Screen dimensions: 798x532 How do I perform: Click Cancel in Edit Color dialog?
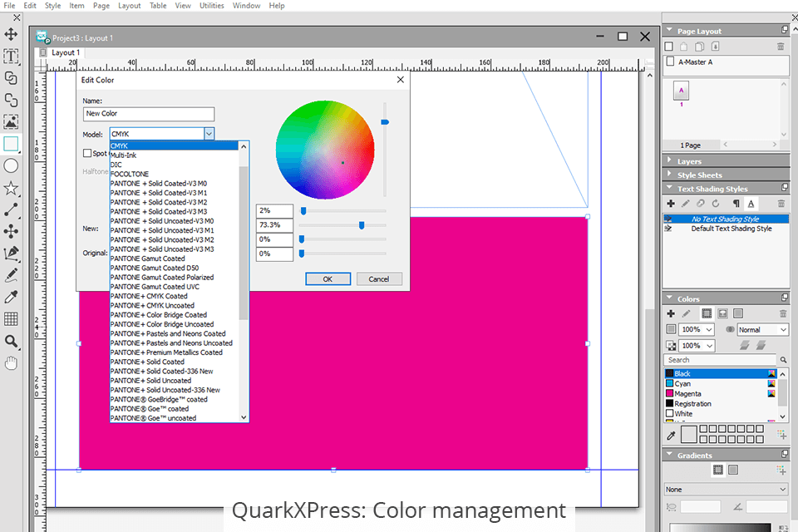379,279
